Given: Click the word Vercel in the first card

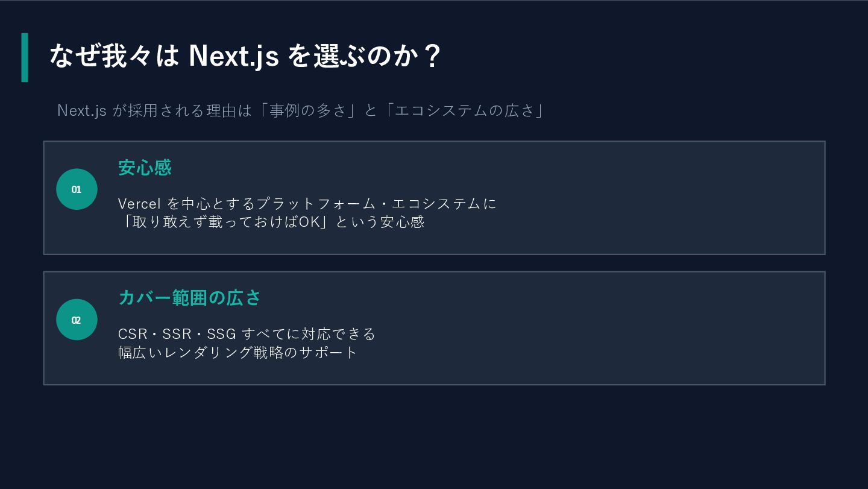Looking at the screenshot, I should pyautogui.click(x=139, y=204).
